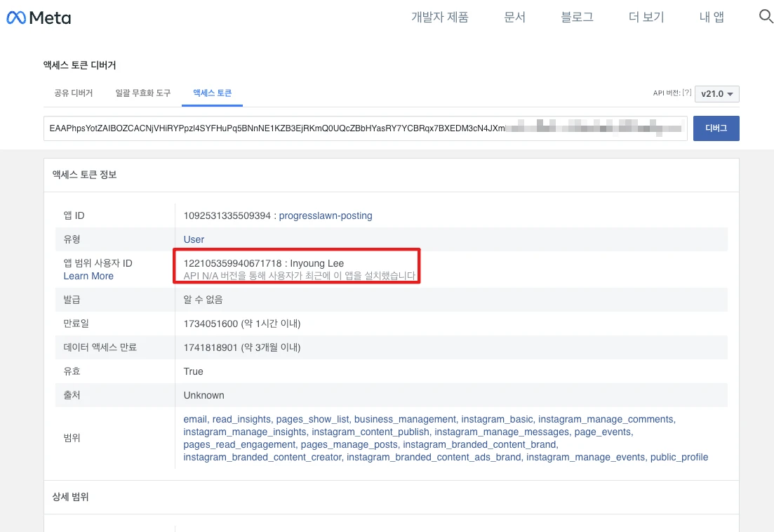Focus the access token input field
Viewport: 774px width, 532px height.
tap(366, 128)
